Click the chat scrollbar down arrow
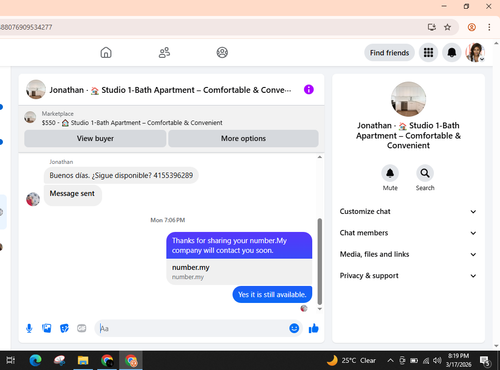The image size is (500, 370). click(x=320, y=309)
